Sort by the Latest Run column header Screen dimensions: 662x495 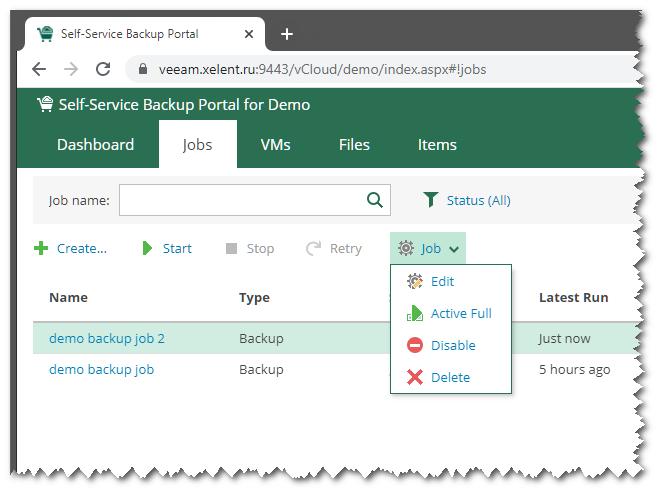[x=573, y=297]
